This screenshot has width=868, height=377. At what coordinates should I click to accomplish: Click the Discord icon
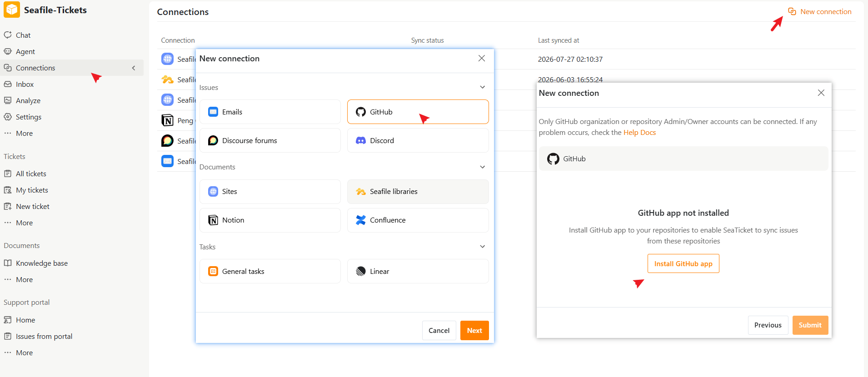(x=361, y=140)
